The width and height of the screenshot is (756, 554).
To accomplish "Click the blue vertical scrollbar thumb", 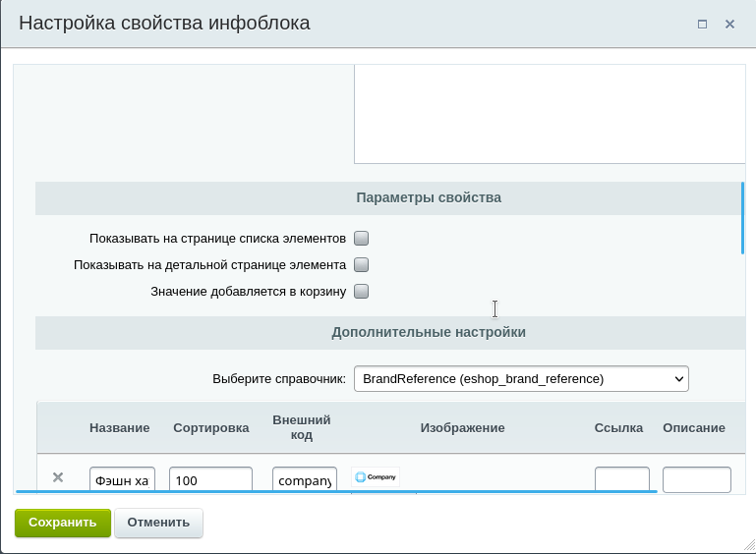I will [742, 218].
